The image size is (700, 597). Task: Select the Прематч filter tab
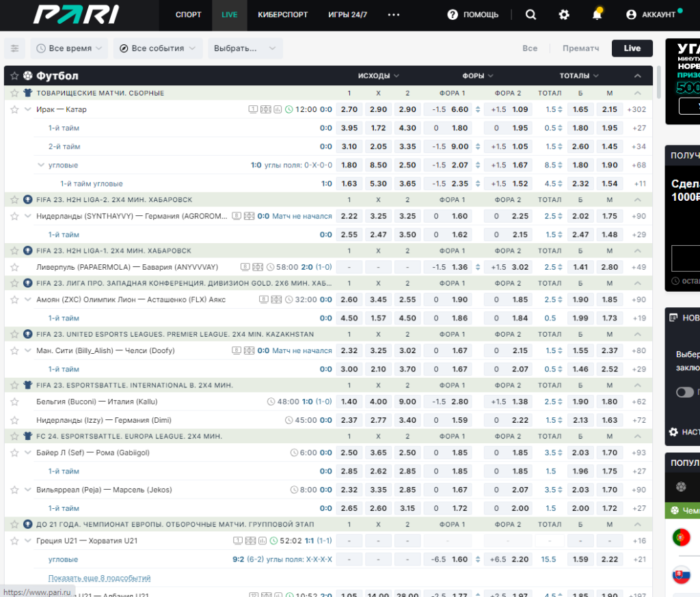pos(581,48)
